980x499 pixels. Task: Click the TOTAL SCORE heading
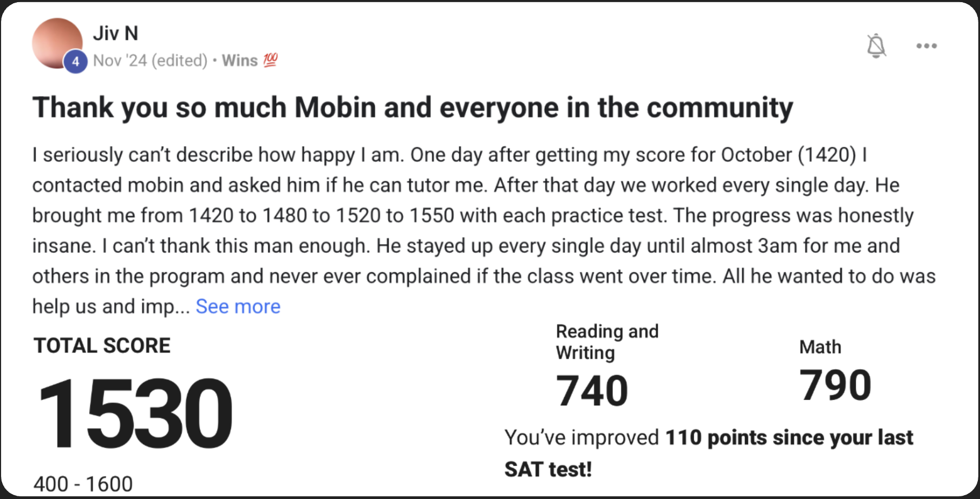[102, 345]
